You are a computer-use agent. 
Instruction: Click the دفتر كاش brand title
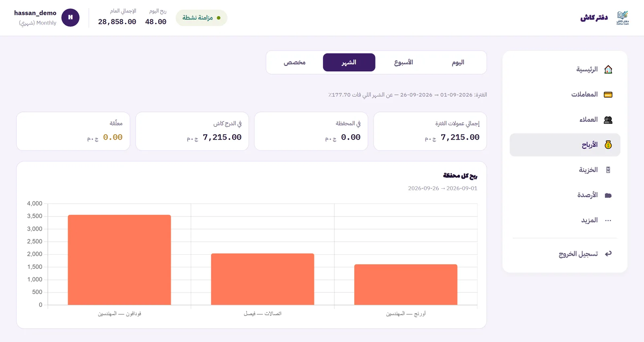(594, 18)
